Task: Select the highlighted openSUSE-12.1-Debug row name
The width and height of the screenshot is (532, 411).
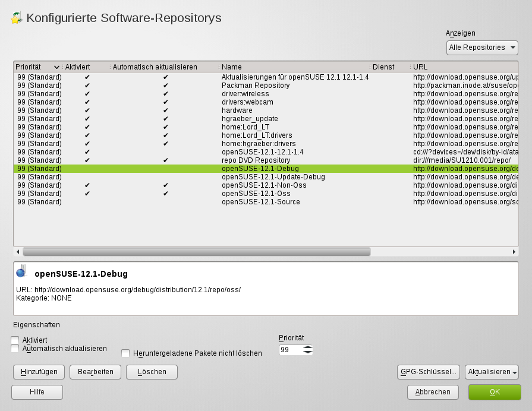Action: pos(260,169)
